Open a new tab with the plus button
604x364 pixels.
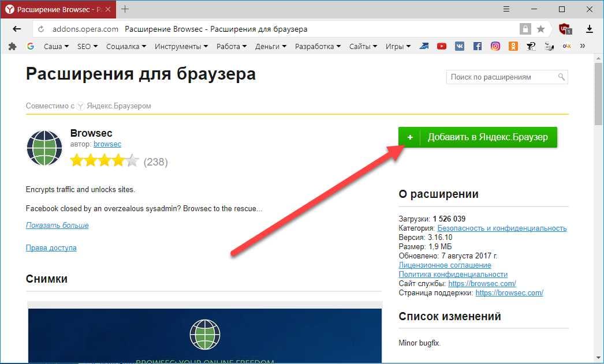tap(125, 9)
